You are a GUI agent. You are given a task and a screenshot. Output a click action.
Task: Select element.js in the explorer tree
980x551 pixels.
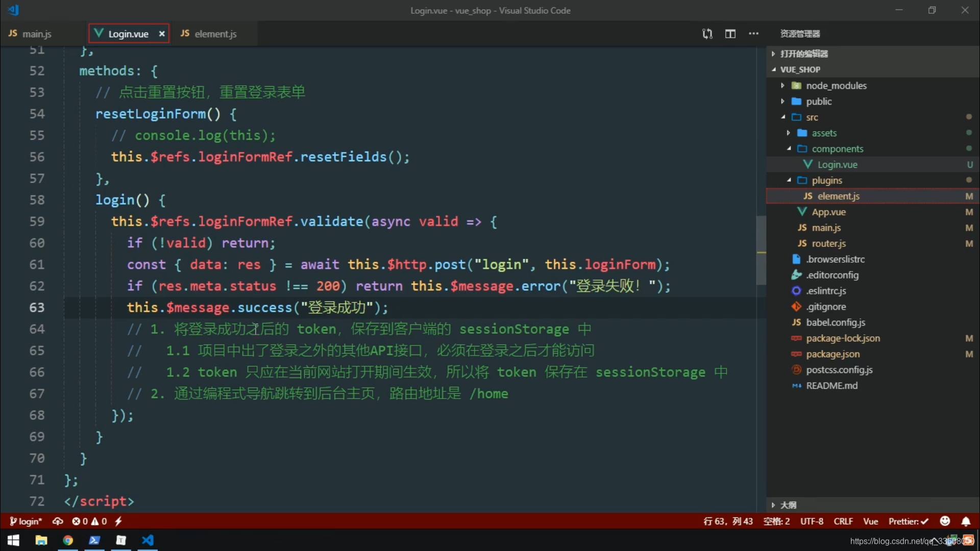click(873, 196)
